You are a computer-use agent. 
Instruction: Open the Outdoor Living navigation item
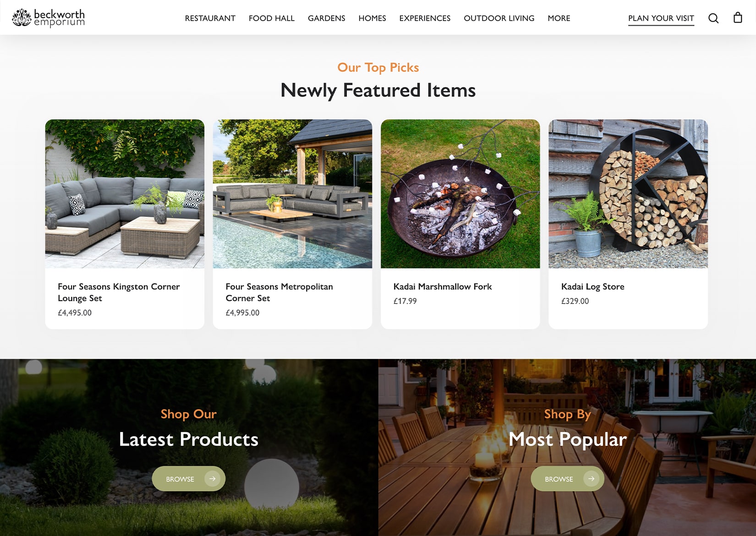(x=499, y=18)
